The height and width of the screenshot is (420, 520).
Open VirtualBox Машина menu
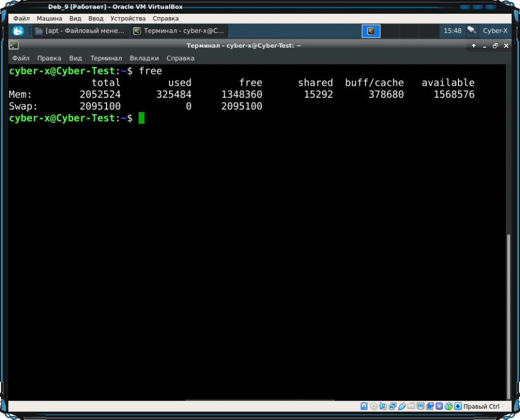tap(49, 19)
